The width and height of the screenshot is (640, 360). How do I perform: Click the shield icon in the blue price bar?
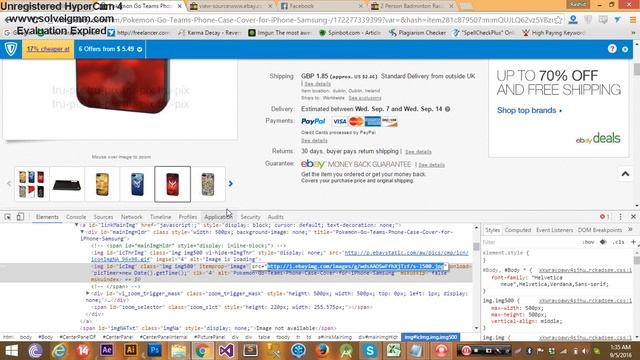click(x=11, y=49)
